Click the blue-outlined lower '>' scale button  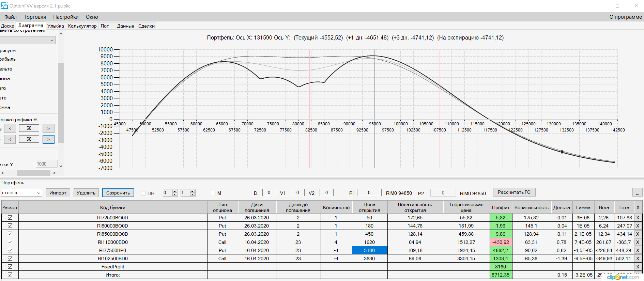[x=48, y=139]
